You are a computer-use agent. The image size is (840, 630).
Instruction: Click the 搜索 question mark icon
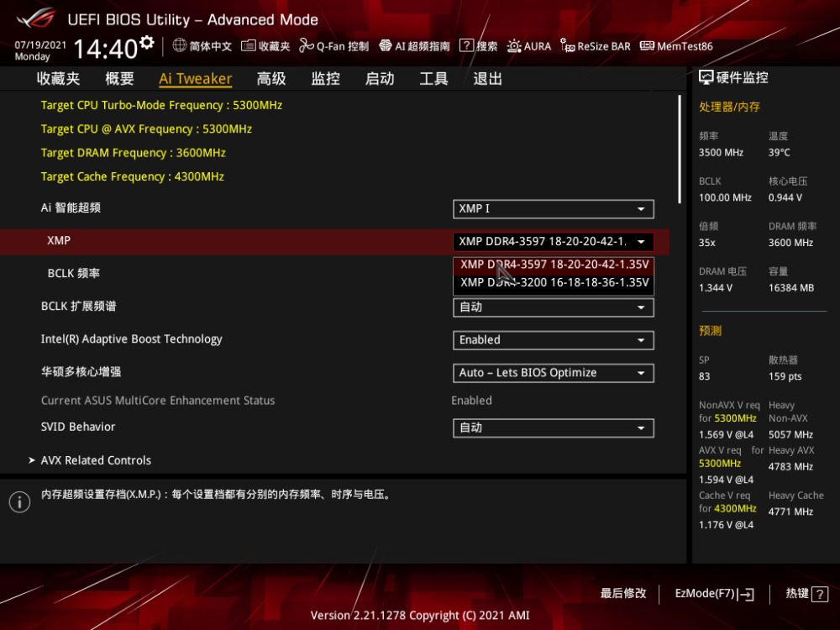(x=466, y=45)
